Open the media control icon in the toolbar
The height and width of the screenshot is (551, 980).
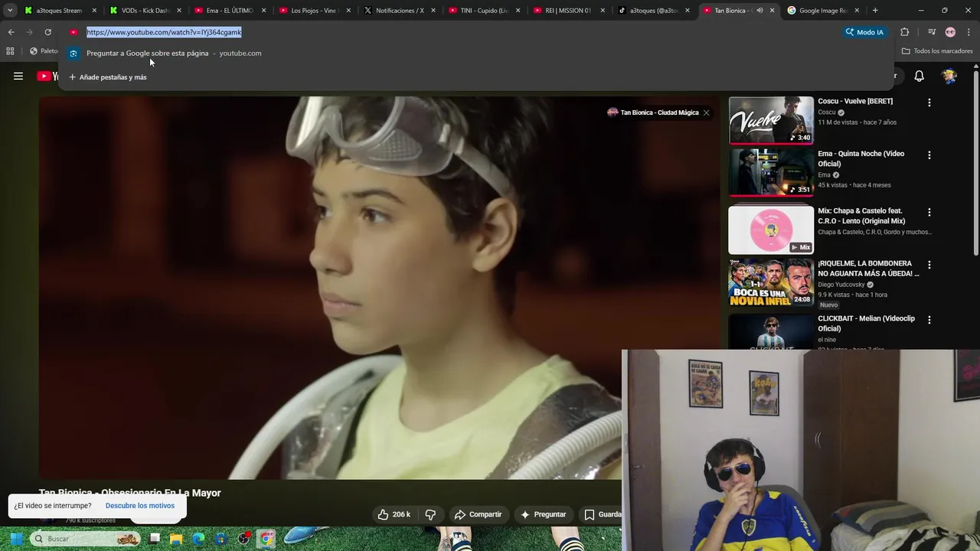(932, 32)
